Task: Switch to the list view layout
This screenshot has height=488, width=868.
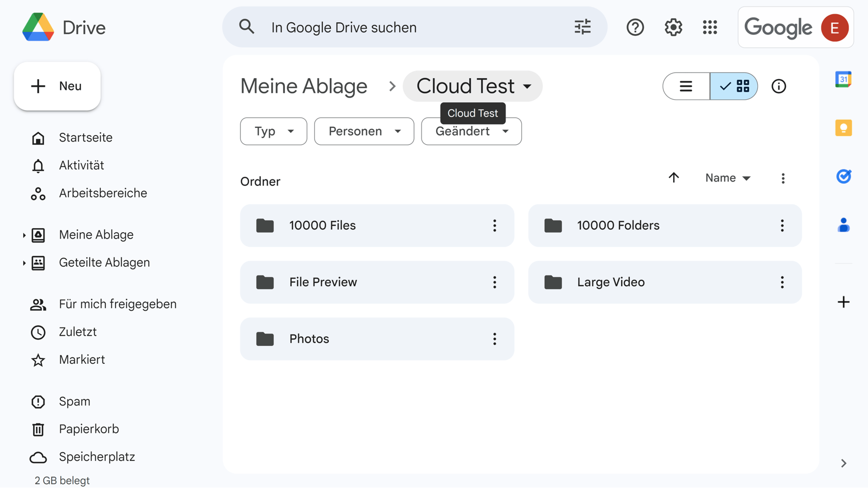Action: tap(685, 86)
